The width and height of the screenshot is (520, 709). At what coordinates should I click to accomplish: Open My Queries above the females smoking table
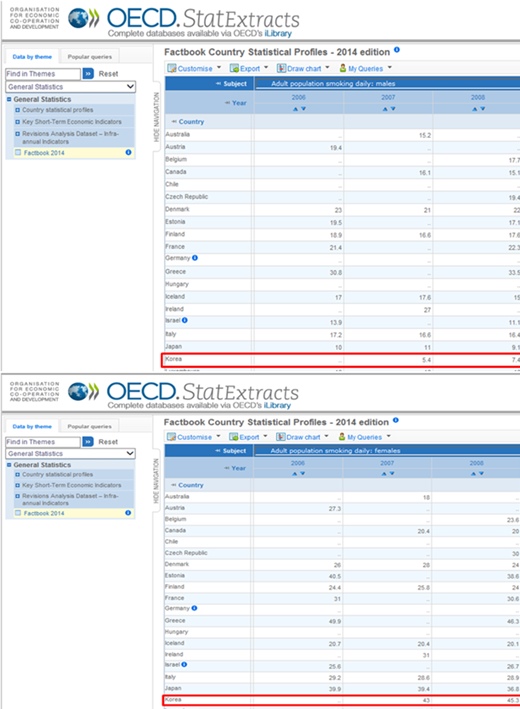tap(364, 437)
